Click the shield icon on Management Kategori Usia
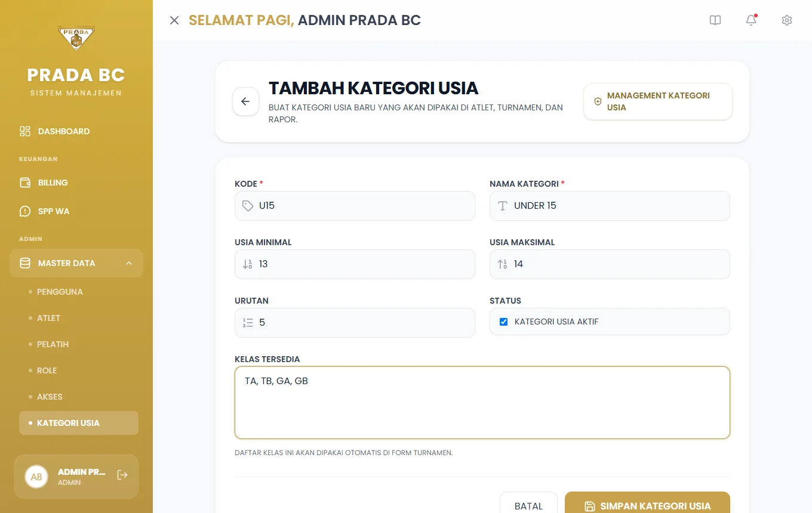 (x=598, y=101)
